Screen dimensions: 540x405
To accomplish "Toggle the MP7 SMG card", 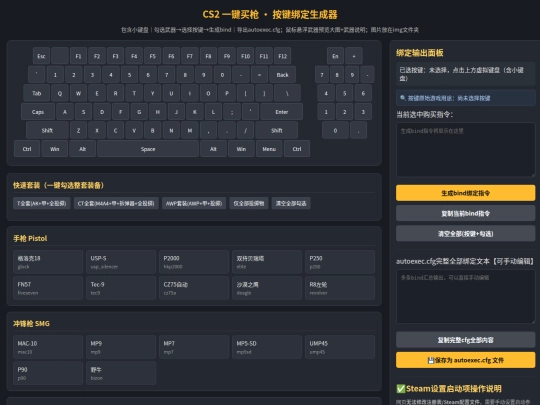I will click(194, 347).
